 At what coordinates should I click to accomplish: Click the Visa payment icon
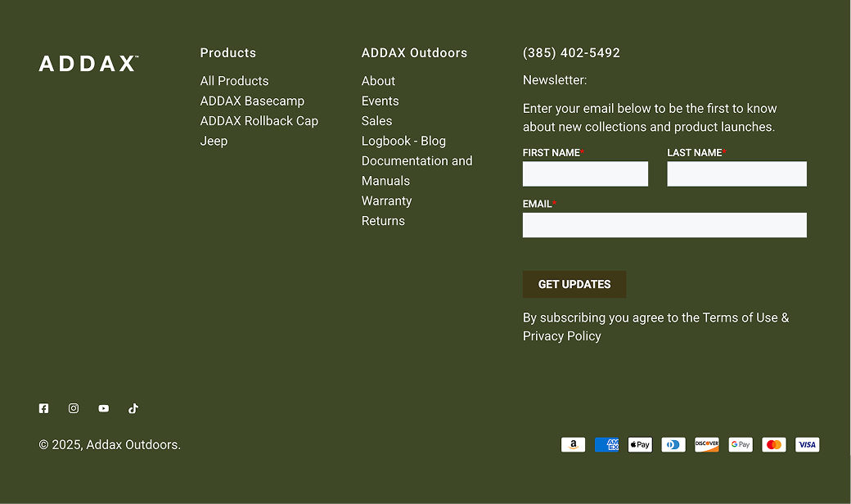(x=808, y=445)
